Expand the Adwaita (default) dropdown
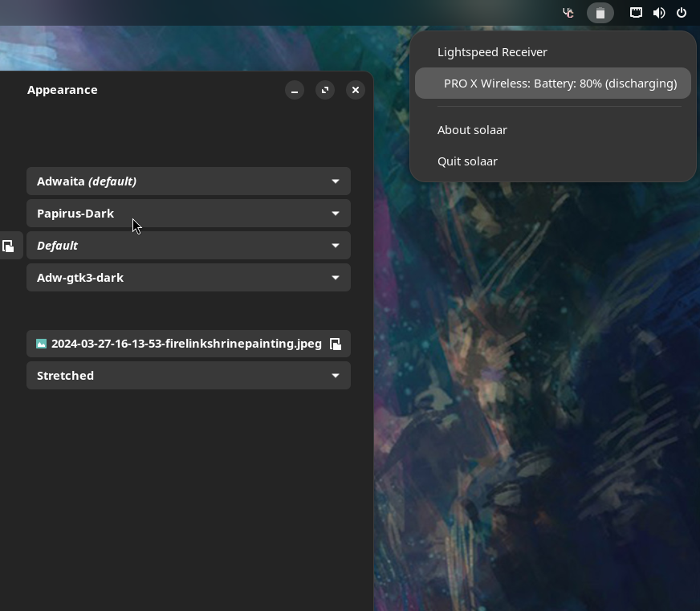700x611 pixels. coord(189,181)
